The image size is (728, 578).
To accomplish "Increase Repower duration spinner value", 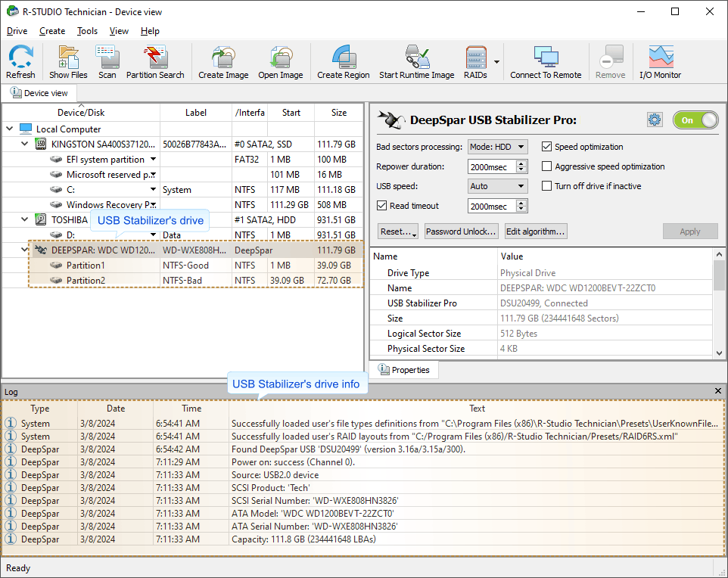I will coord(521,163).
